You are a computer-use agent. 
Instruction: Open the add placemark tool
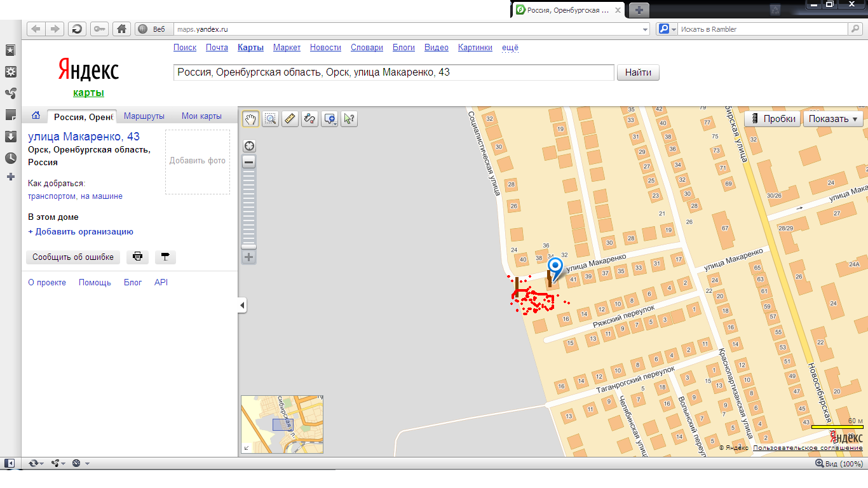coord(330,118)
